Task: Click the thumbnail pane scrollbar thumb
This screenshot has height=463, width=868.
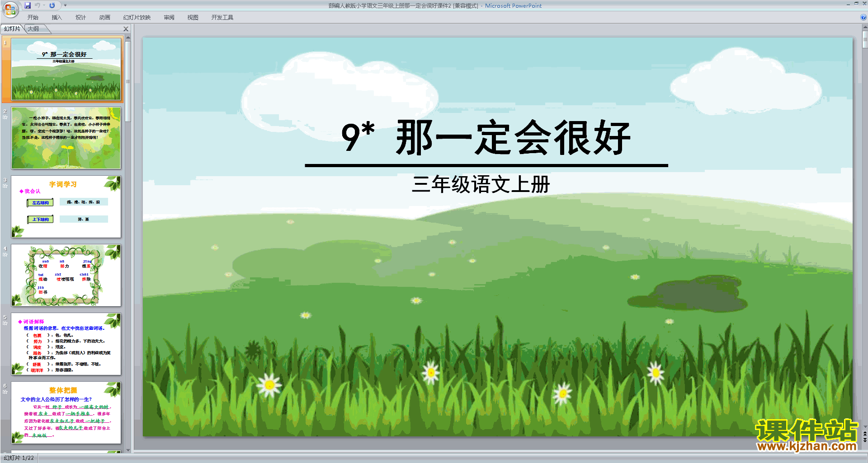Action: point(128,82)
